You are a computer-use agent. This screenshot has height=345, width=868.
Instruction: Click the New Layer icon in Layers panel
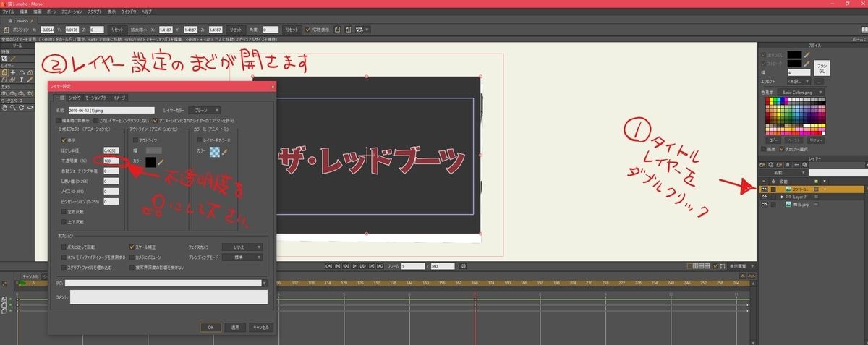(x=762, y=164)
